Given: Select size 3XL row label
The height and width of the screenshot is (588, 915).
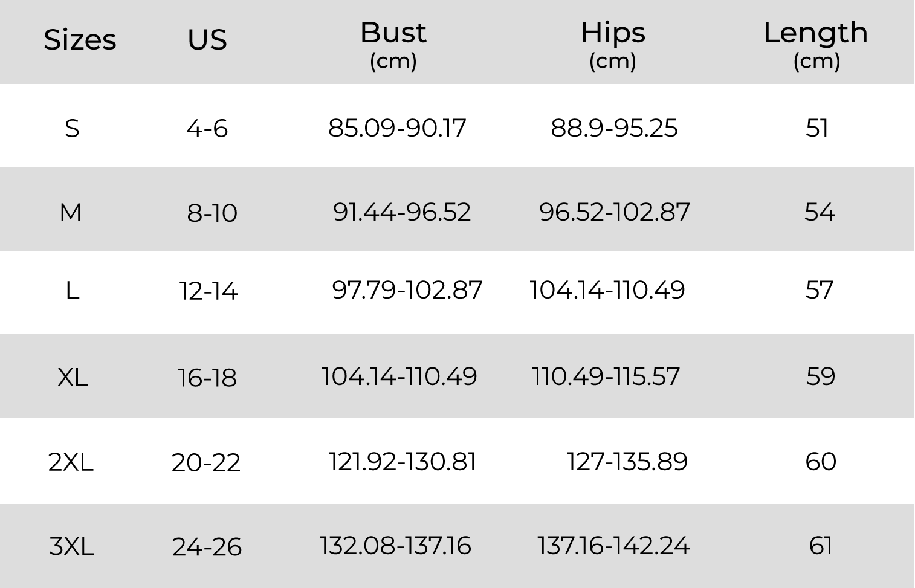Looking at the screenshot, I should point(71,546).
